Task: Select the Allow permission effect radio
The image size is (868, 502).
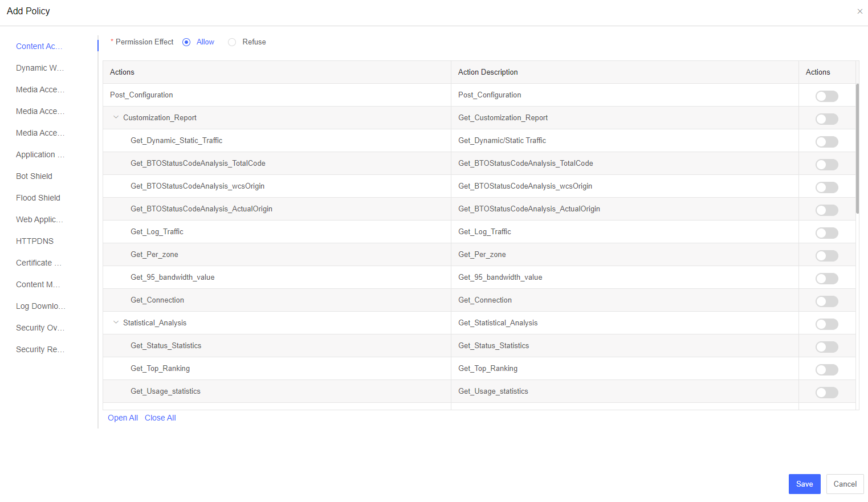Action: [186, 42]
